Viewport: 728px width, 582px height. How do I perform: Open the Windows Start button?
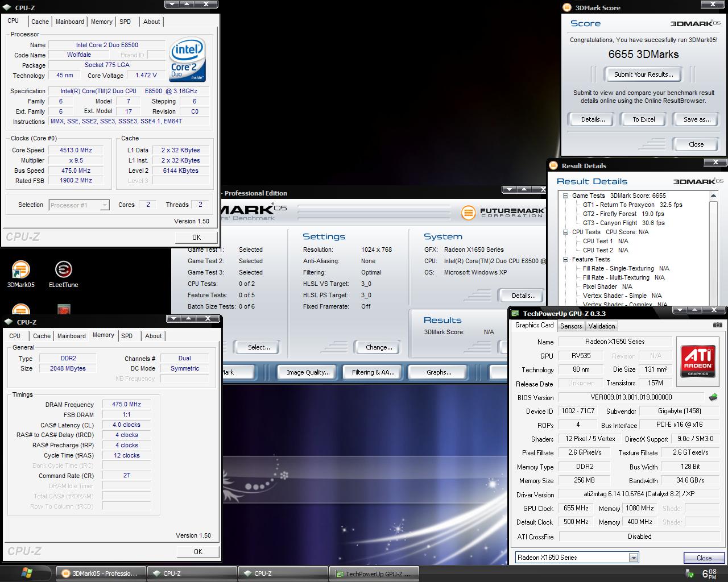tap(27, 573)
